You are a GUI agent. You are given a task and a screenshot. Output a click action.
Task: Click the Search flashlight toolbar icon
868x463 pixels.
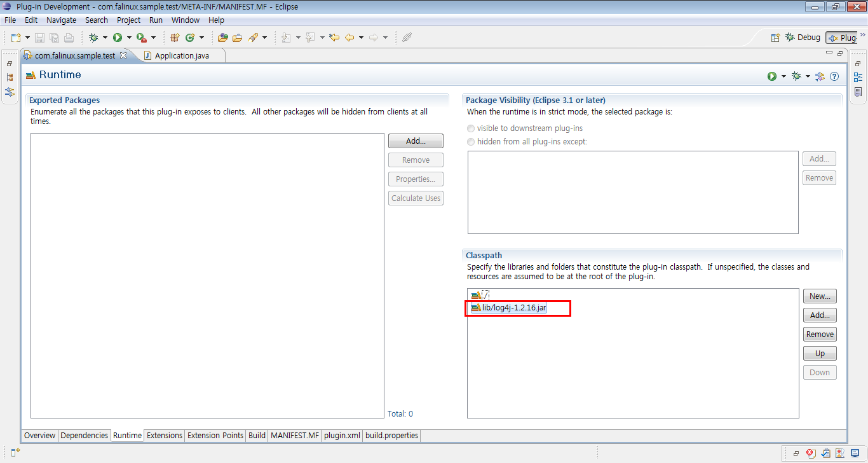click(253, 38)
